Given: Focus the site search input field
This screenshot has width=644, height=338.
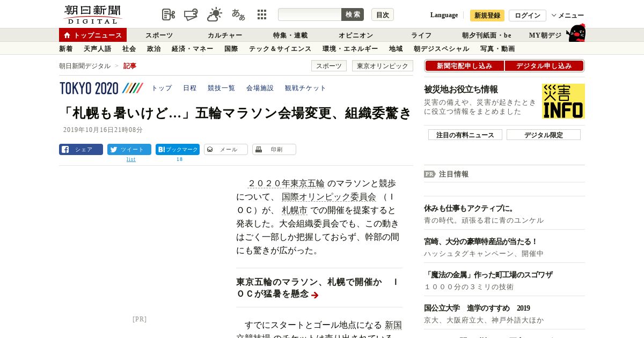Looking at the screenshot, I should 310,14.
